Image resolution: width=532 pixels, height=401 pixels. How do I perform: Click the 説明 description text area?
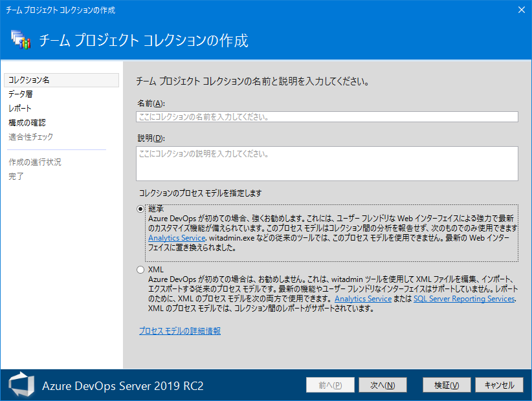click(327, 164)
